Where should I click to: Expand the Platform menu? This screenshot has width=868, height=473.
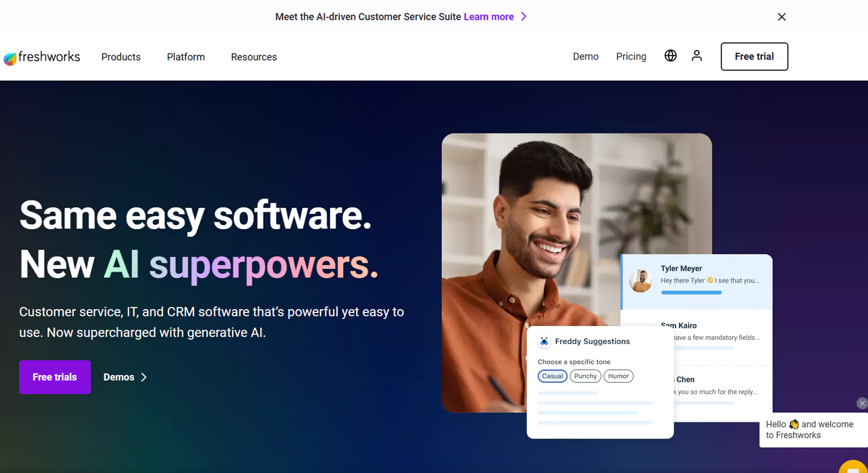[x=186, y=57]
